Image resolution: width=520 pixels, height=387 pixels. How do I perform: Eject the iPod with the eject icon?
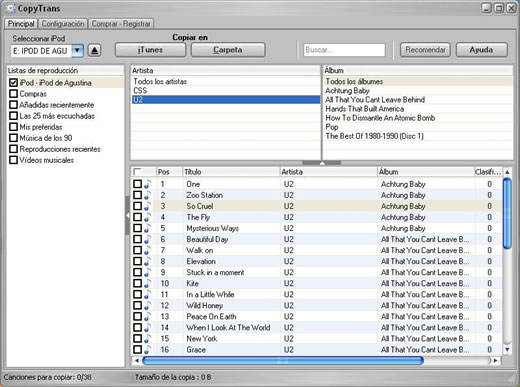coord(94,51)
